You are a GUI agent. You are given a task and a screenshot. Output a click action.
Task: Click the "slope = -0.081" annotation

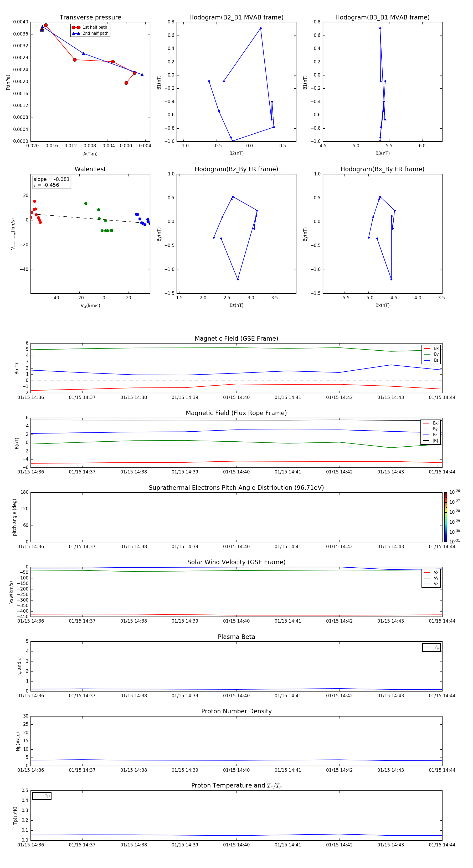(x=52, y=179)
